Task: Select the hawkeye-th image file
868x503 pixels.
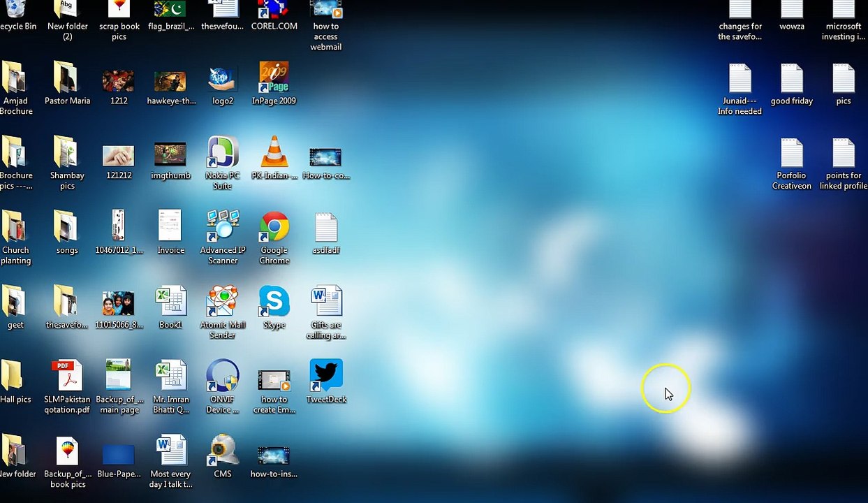Action: pos(171,83)
